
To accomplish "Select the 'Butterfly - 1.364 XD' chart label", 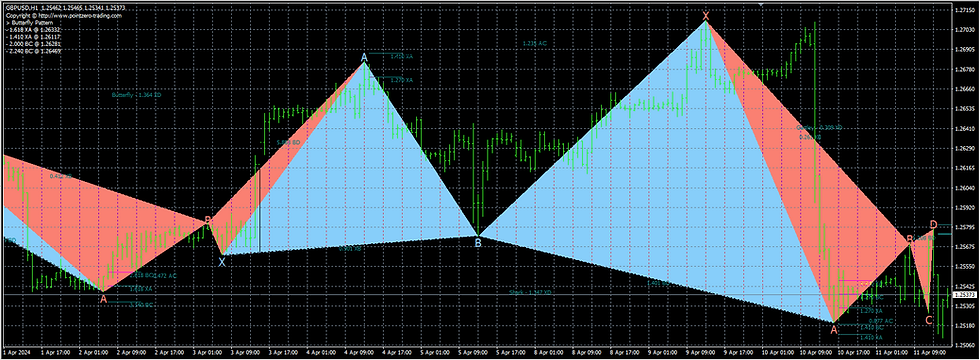I will (x=137, y=96).
